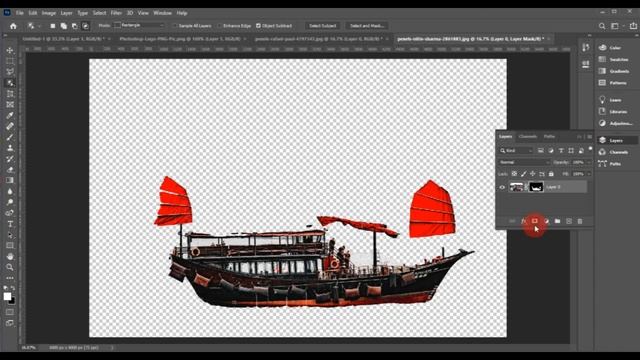Select the Lasso tool

[x=10, y=72]
